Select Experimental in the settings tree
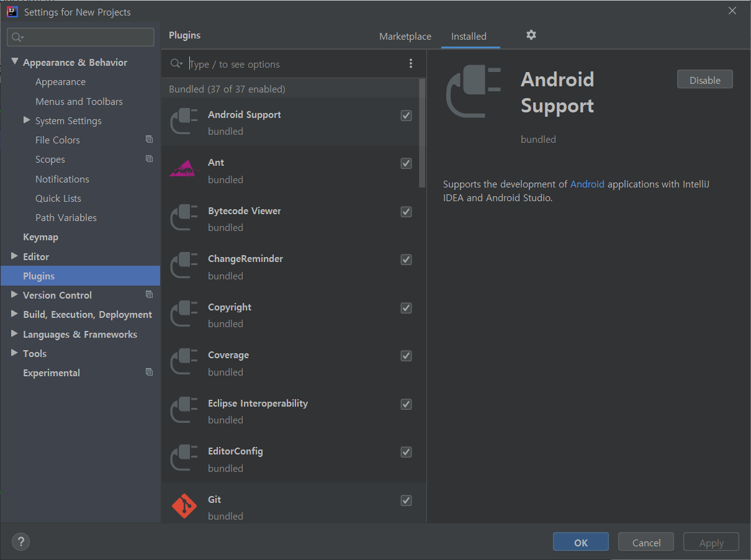 [x=52, y=373]
